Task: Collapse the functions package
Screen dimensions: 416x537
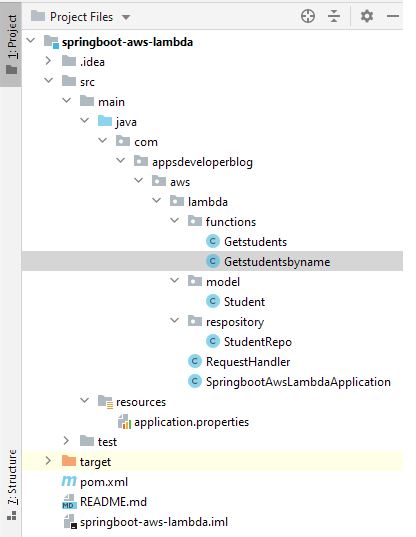Action: (175, 221)
